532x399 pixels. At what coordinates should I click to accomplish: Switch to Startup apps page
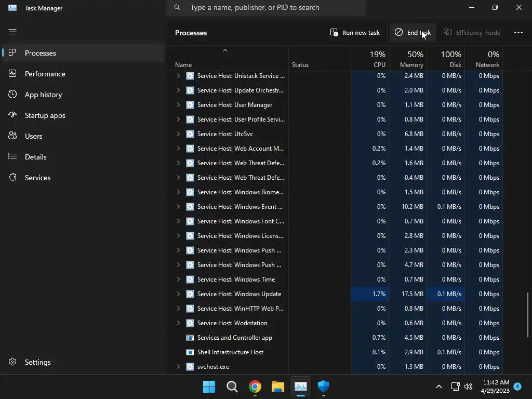click(x=83, y=115)
